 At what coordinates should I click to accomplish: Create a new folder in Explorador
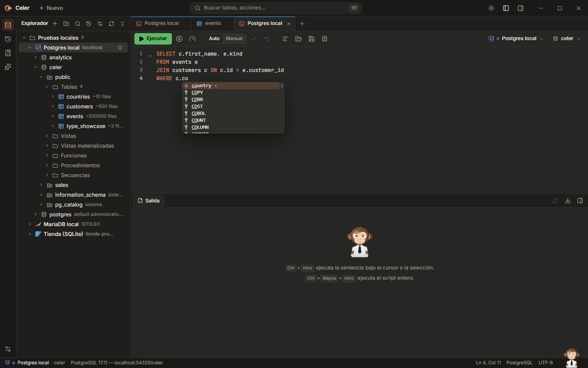coord(66,24)
